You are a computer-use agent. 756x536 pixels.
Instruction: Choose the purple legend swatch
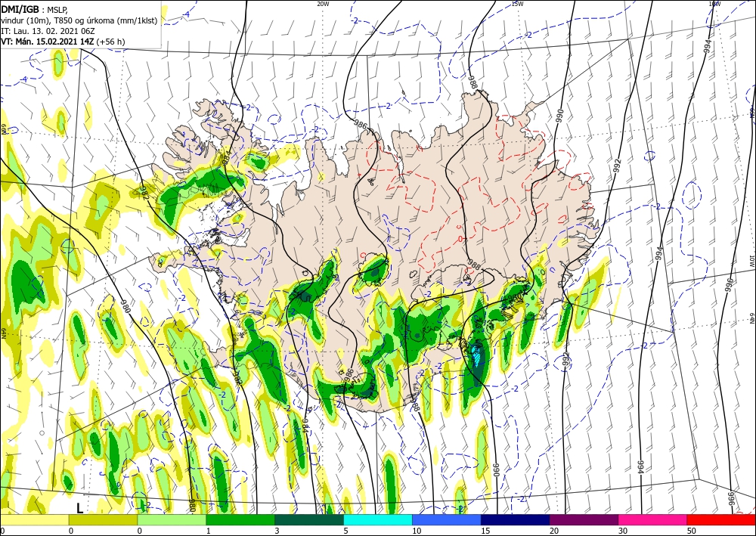pyautogui.click(x=584, y=519)
